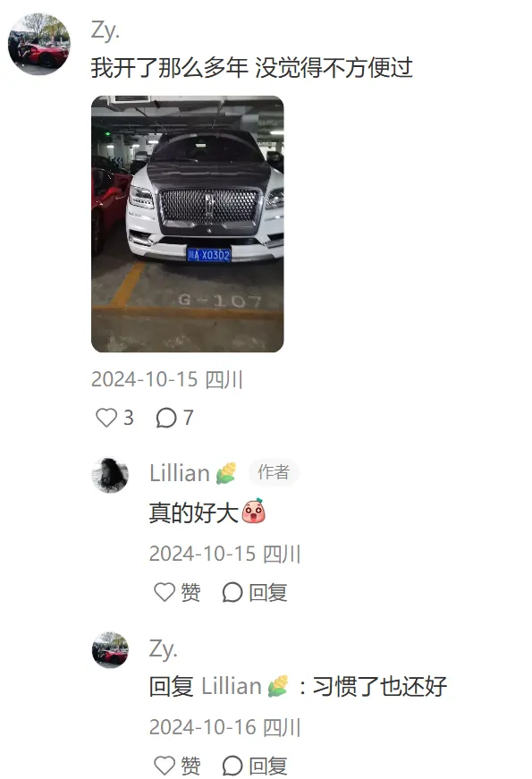The image size is (532, 779).
Task: Tap reply bubble under Zy.'s 习惯了也还好 reply
Action: [x=232, y=766]
